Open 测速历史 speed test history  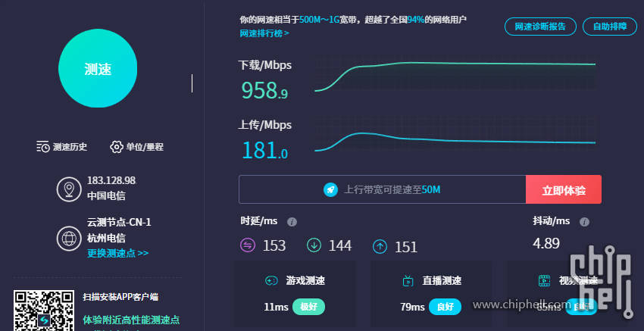(x=62, y=147)
